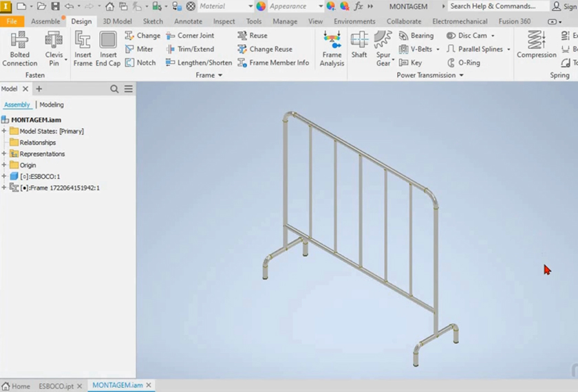Viewport: 578px width, 392px height.
Task: Open the 3D Model ribbon tab
Action: click(x=117, y=21)
